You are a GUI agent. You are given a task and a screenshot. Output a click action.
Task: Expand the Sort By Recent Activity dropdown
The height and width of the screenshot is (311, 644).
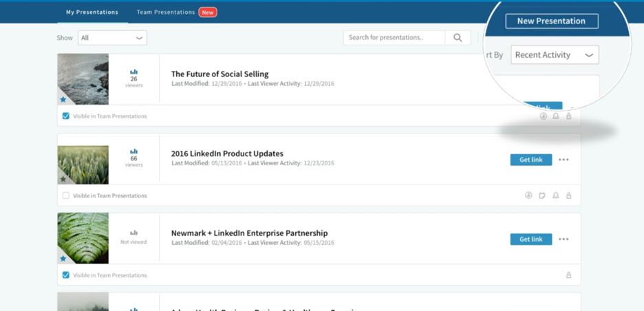pyautogui.click(x=555, y=55)
